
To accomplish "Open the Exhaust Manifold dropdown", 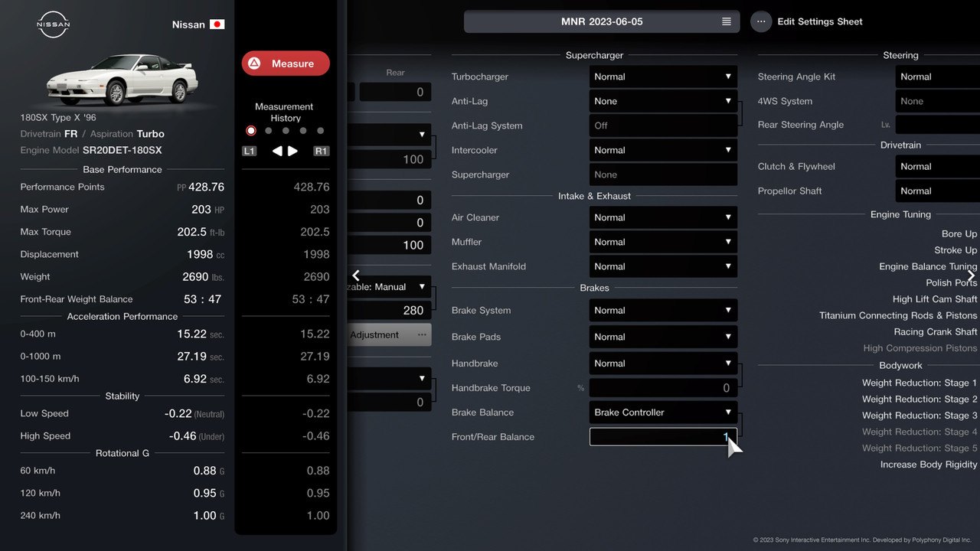I will coord(664,266).
